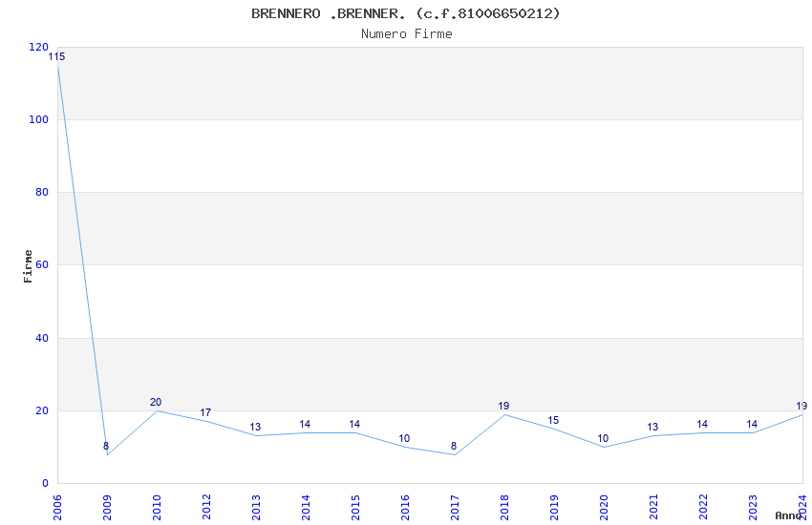This screenshot has height=525, width=812.
Task: Click the 2016 x-axis year label
Action: 404,503
